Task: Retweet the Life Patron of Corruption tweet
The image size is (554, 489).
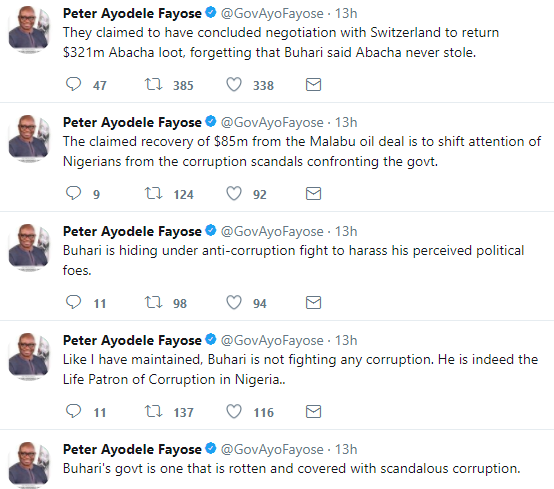Action: 153,412
